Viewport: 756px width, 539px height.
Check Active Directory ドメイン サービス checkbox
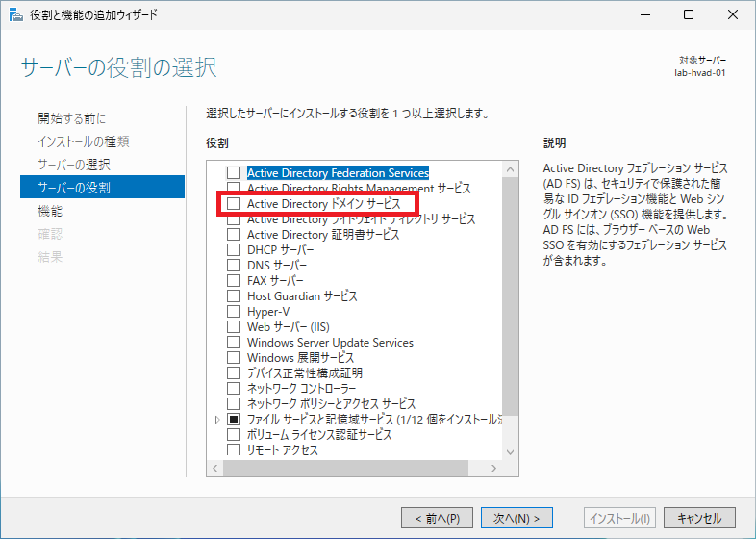click(x=234, y=204)
